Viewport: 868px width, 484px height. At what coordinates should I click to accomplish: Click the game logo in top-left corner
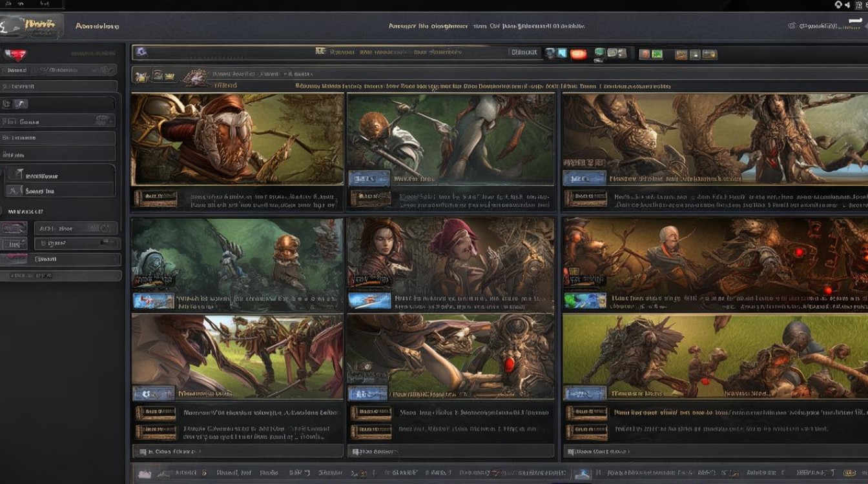pos(32,26)
